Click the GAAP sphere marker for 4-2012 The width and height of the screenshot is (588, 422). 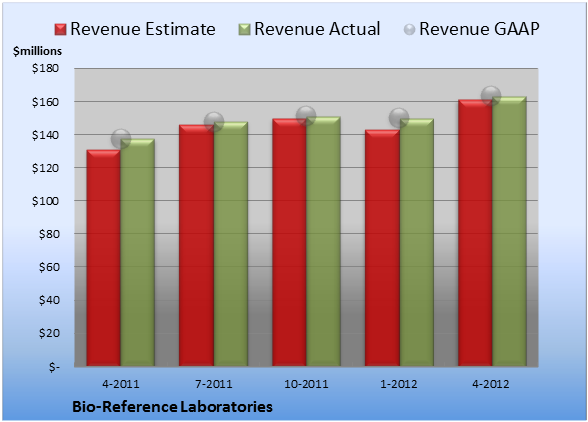(x=491, y=95)
